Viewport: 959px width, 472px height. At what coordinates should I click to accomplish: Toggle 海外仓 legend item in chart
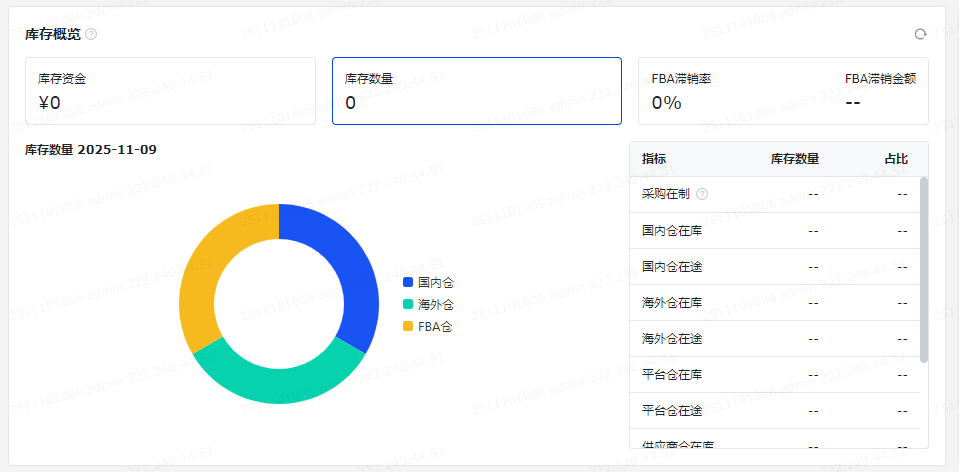(x=428, y=304)
